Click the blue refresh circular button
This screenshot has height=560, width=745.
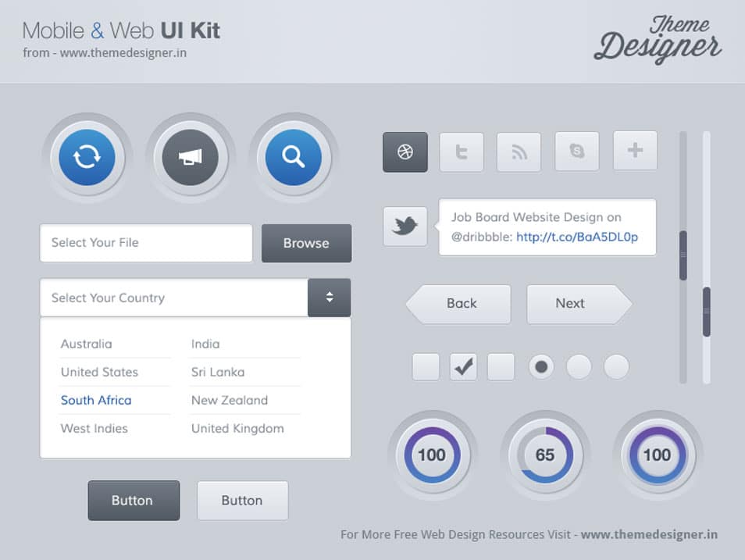(x=87, y=156)
